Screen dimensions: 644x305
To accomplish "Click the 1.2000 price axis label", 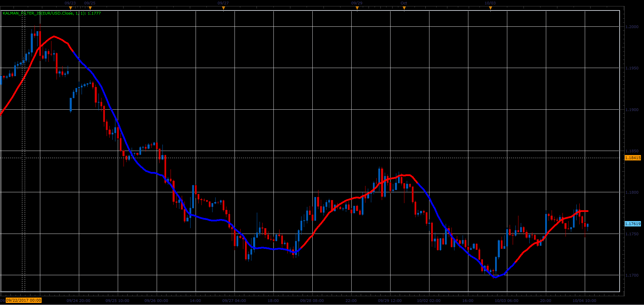I will [x=632, y=27].
